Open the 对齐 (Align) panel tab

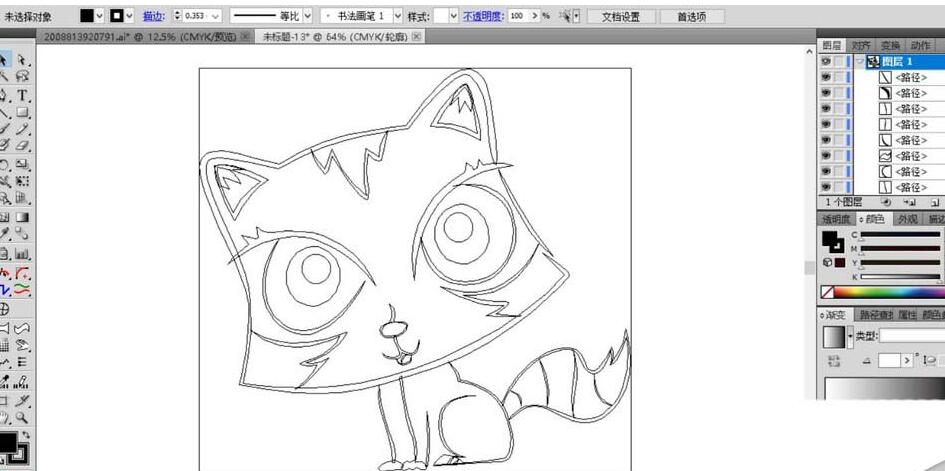[861, 46]
